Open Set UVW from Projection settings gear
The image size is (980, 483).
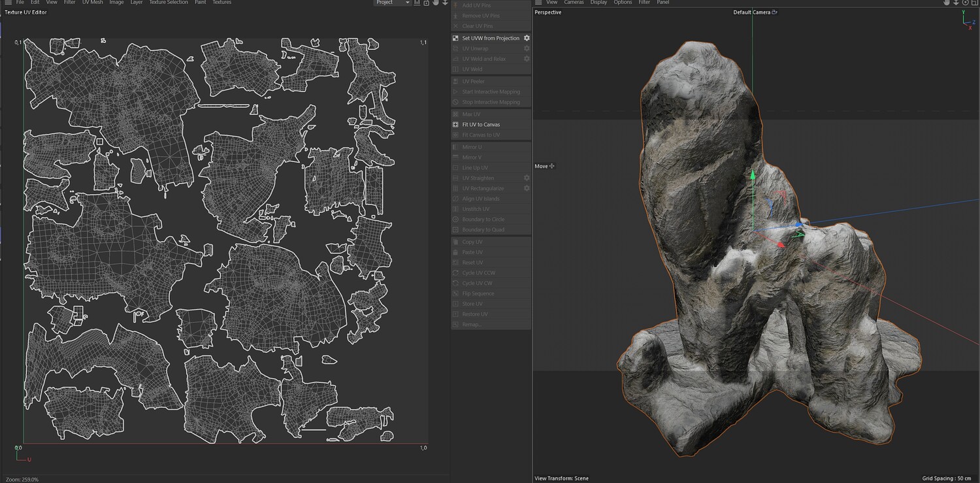pyautogui.click(x=527, y=38)
